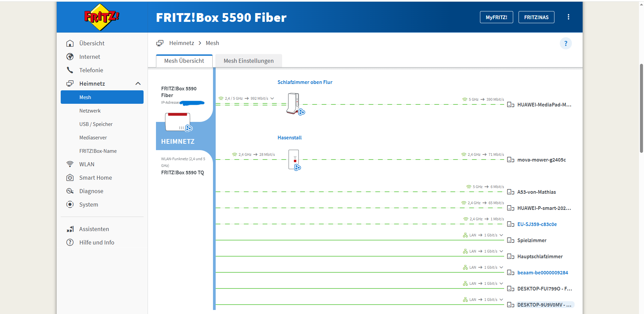Expand the 2,4 / 5 GHz 992 Mbit/s connection details
This screenshot has height=314, width=644.
click(x=272, y=98)
